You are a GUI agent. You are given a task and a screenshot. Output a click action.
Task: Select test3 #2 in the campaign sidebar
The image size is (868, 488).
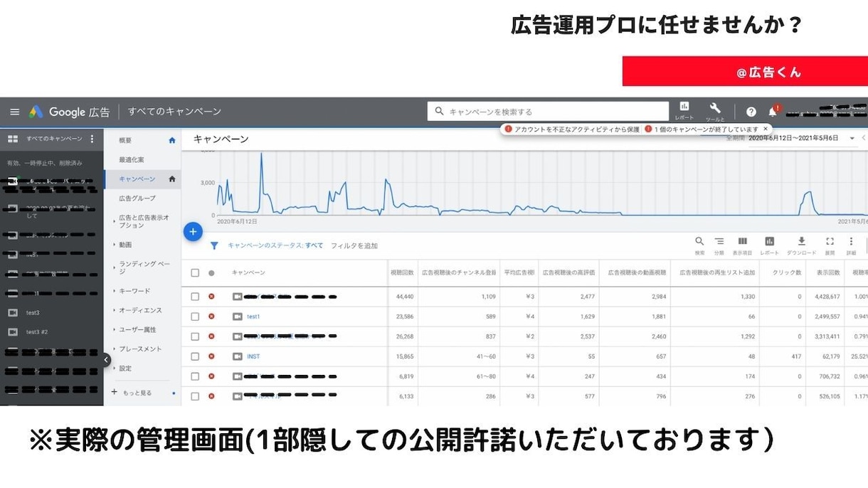[x=37, y=331]
